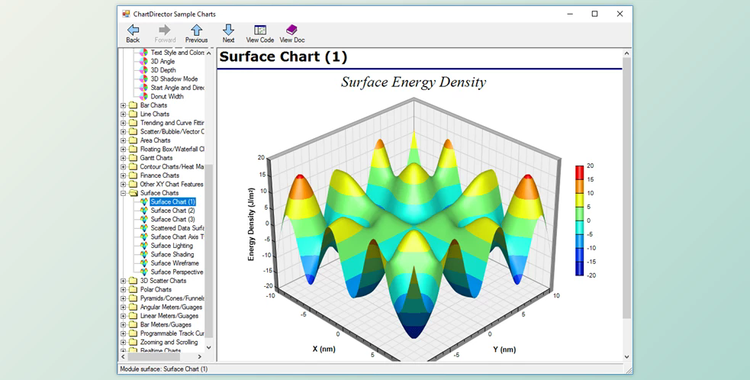This screenshot has height=380, width=750.
Task: Select Surface Chart (3) tree item
Action: pyautogui.click(x=173, y=219)
